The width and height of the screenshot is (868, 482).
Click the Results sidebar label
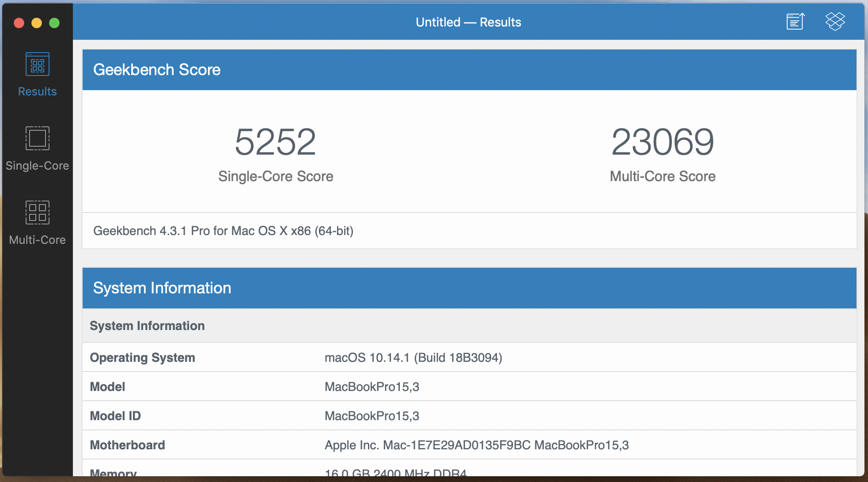pyautogui.click(x=37, y=91)
